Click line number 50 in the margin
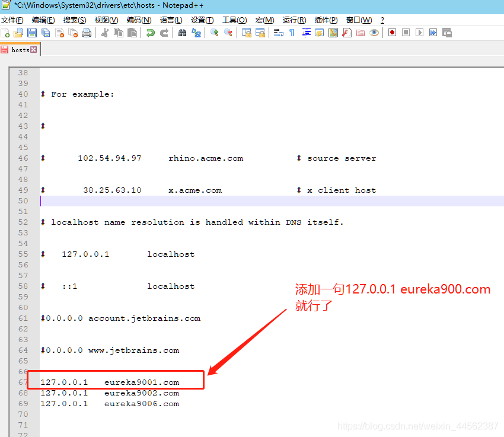 pyautogui.click(x=23, y=201)
